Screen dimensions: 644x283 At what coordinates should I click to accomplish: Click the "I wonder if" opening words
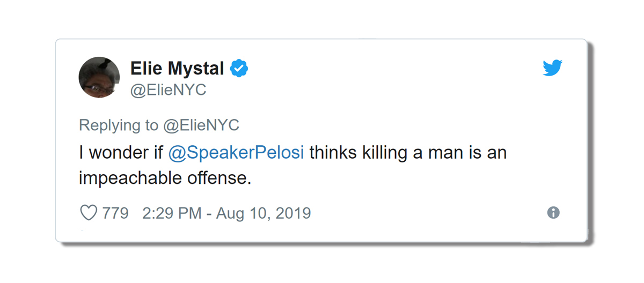(121, 153)
